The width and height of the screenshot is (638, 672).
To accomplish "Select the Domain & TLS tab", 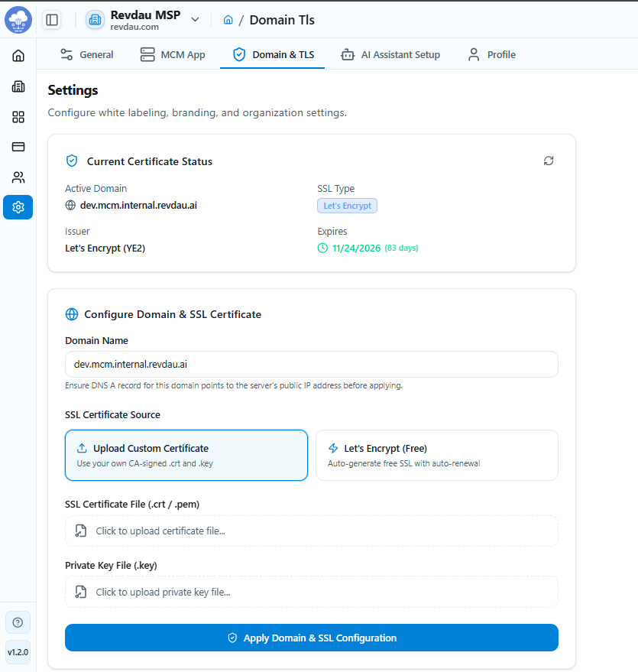I will (274, 55).
